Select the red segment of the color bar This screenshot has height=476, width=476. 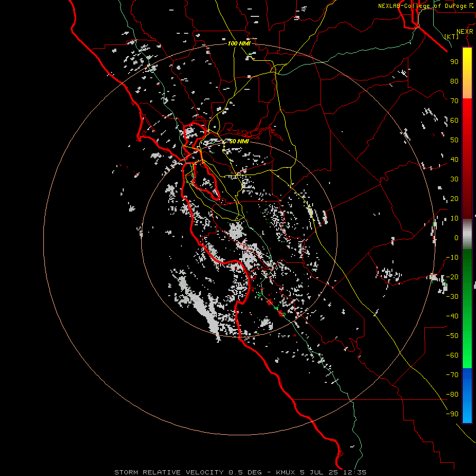pos(467,159)
